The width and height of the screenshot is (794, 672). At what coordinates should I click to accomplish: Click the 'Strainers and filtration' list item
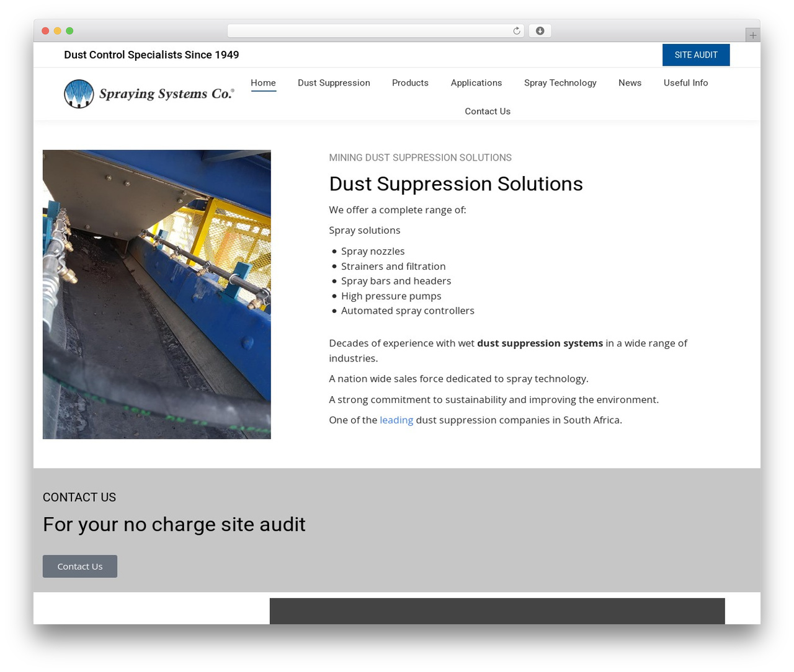coord(393,266)
